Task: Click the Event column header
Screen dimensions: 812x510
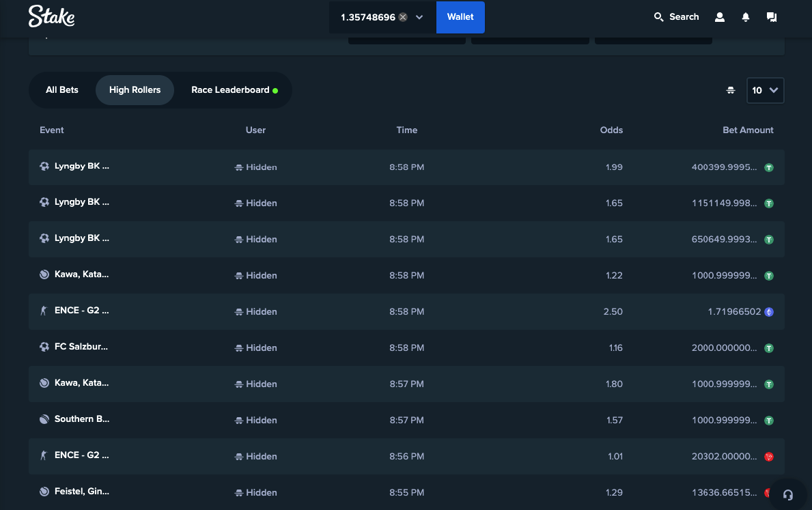Action: point(52,130)
